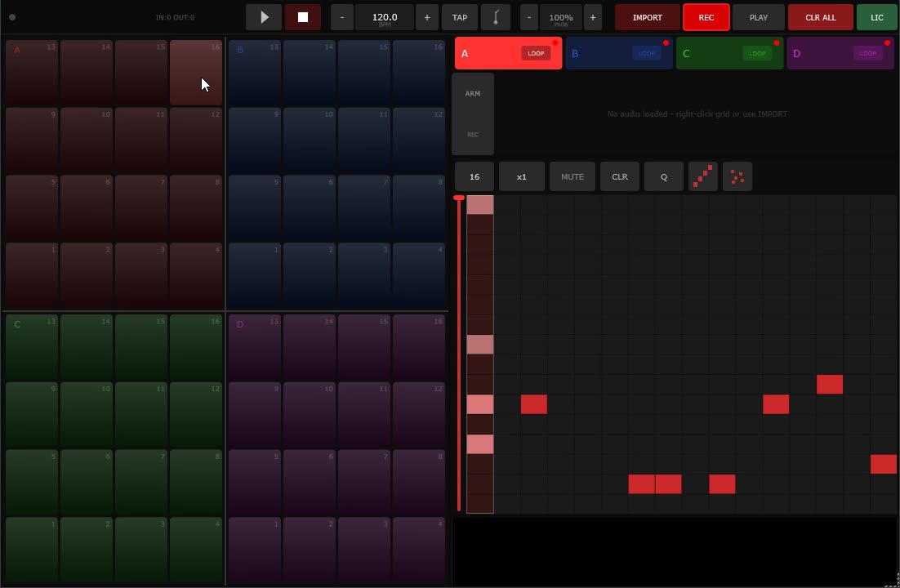Mute the current bank sequence
Viewport: 900px width, 588px height.
pos(573,177)
